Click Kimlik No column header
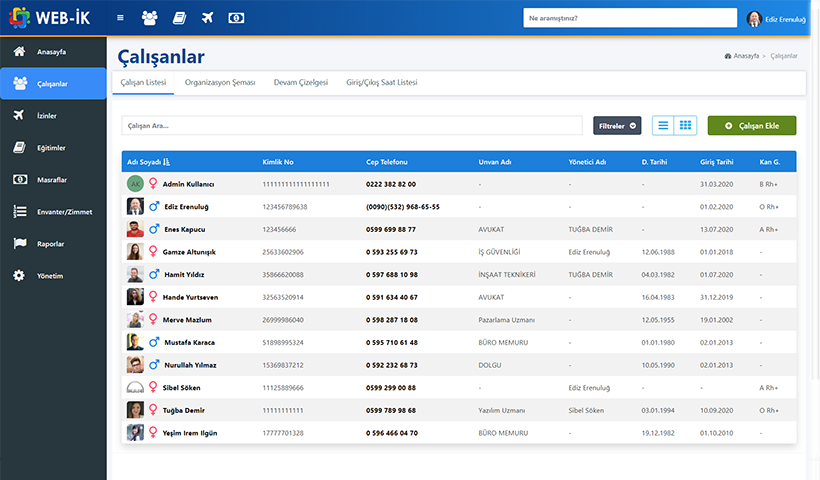 [x=278, y=162]
